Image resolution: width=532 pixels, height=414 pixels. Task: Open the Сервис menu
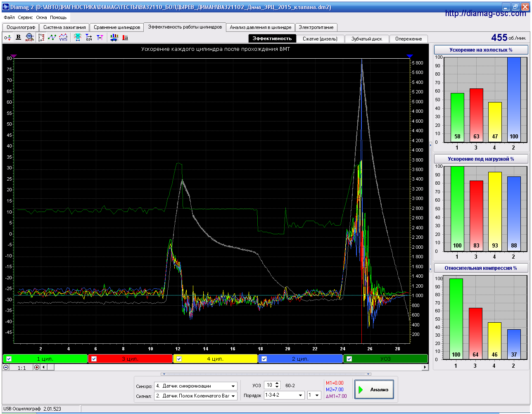[x=25, y=18]
